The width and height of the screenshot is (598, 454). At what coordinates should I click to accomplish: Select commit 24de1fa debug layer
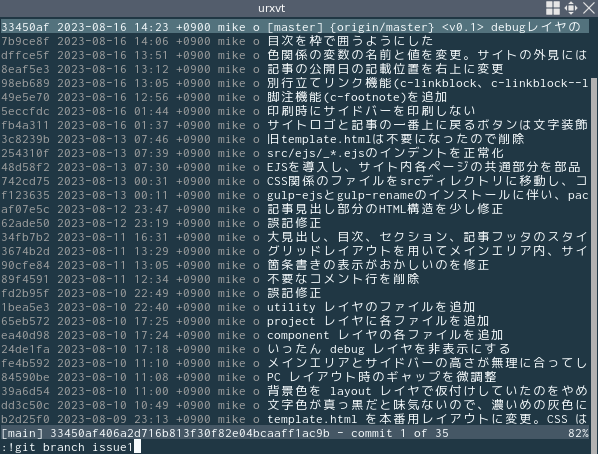click(294, 349)
